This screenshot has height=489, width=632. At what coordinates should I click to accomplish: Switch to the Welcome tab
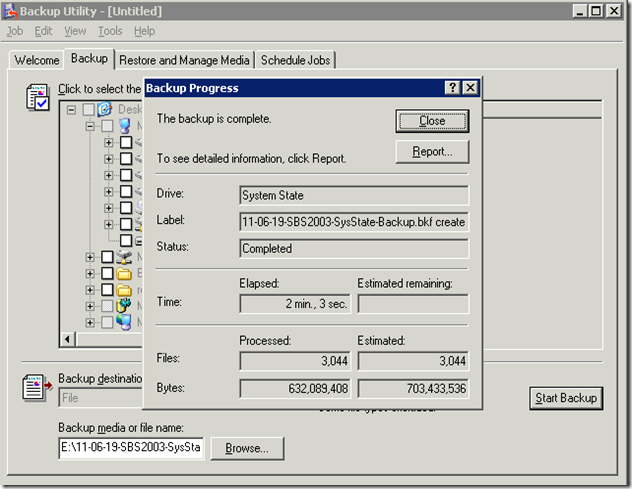point(37,60)
